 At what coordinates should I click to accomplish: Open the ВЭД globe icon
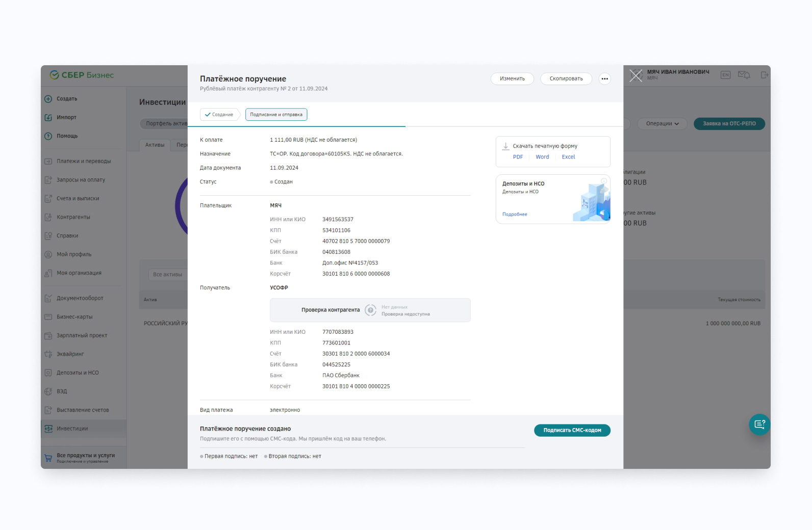(x=48, y=391)
